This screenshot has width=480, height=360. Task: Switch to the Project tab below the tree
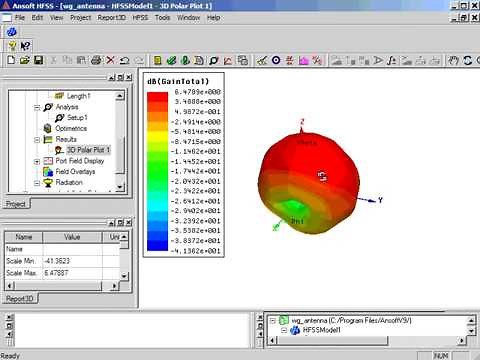pyautogui.click(x=16, y=204)
